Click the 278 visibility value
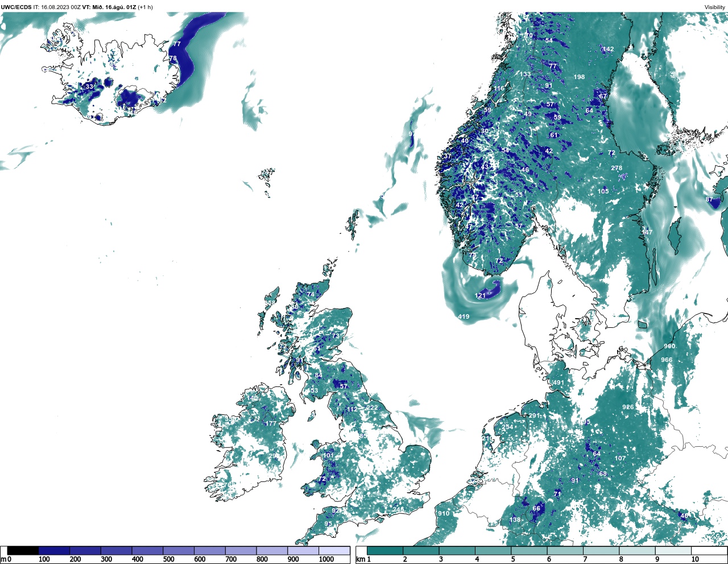Viewport: 728px width, 564px height. point(617,168)
